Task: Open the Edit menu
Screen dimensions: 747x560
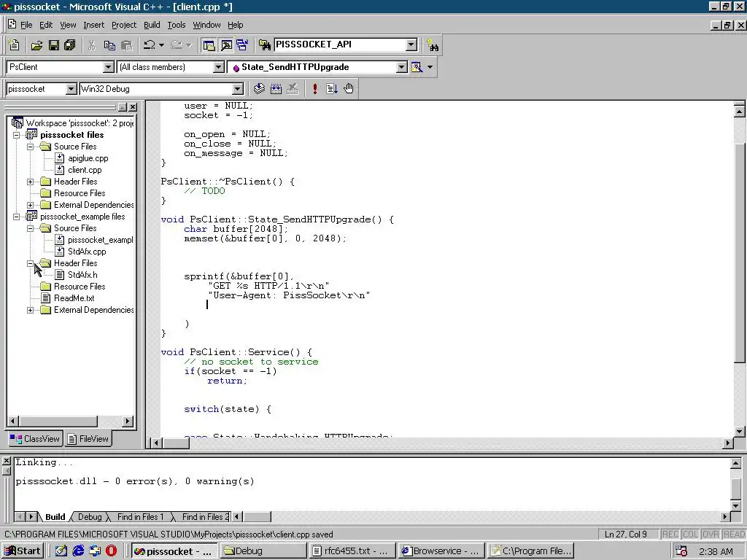Action: click(46, 25)
